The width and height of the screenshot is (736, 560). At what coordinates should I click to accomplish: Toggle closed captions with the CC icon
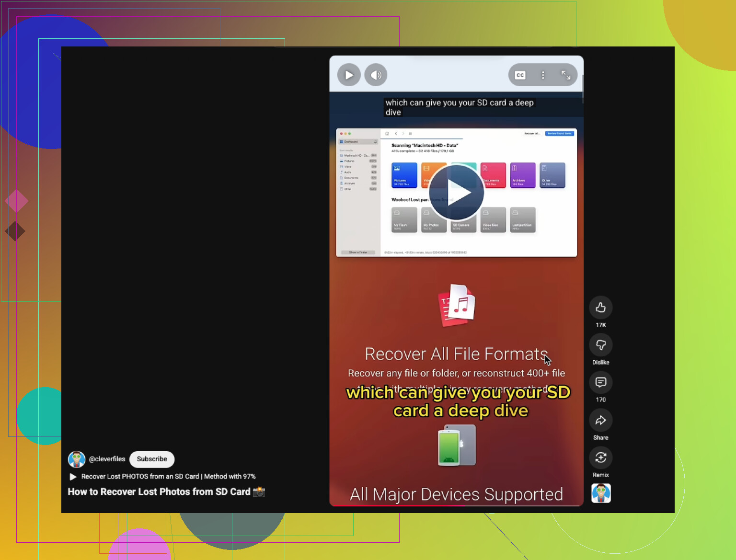(520, 75)
